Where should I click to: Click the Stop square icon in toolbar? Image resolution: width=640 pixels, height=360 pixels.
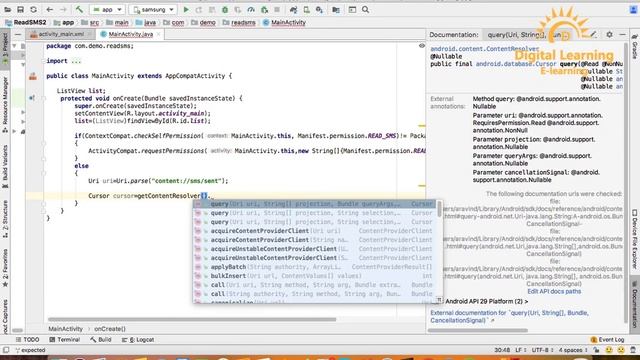[x=277, y=9]
